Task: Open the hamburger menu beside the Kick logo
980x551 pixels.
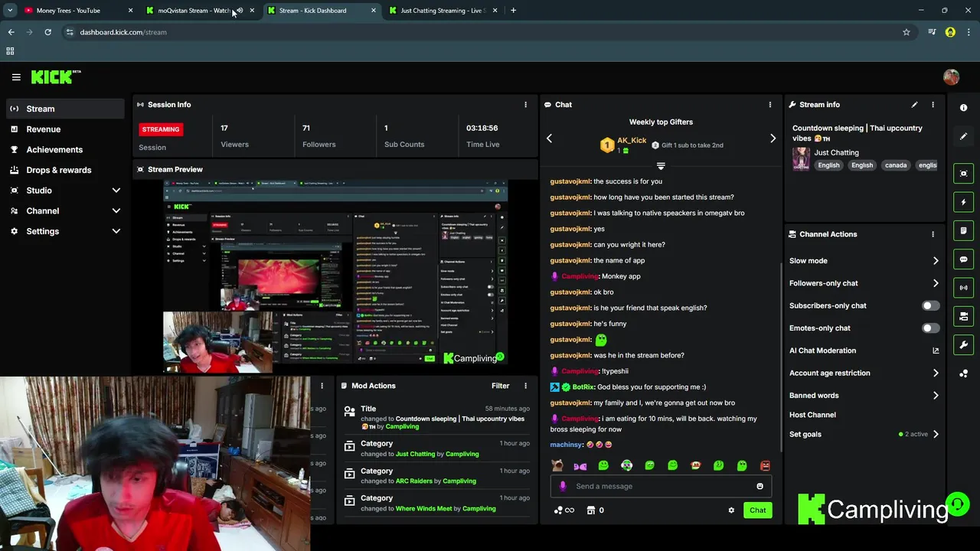Action: [16, 77]
